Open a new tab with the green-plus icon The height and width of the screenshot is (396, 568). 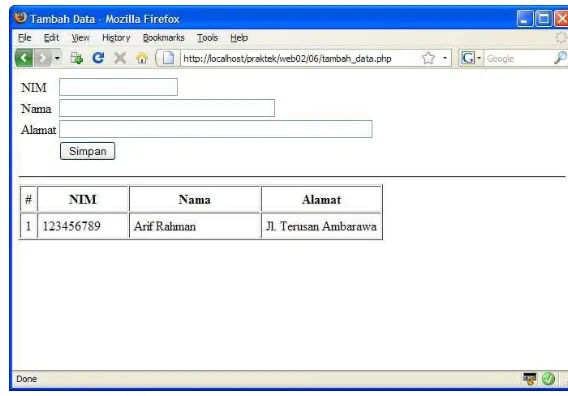(76, 58)
